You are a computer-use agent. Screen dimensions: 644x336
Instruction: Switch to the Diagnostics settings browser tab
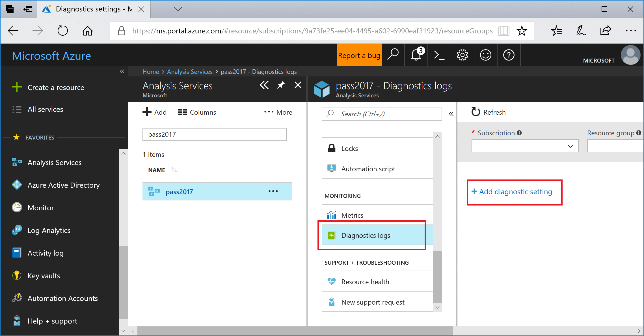[93, 9]
